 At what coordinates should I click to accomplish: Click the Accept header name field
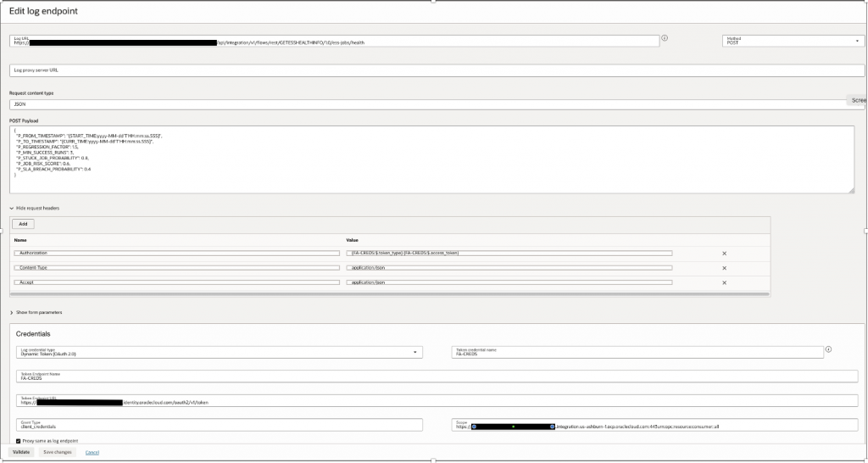click(176, 282)
